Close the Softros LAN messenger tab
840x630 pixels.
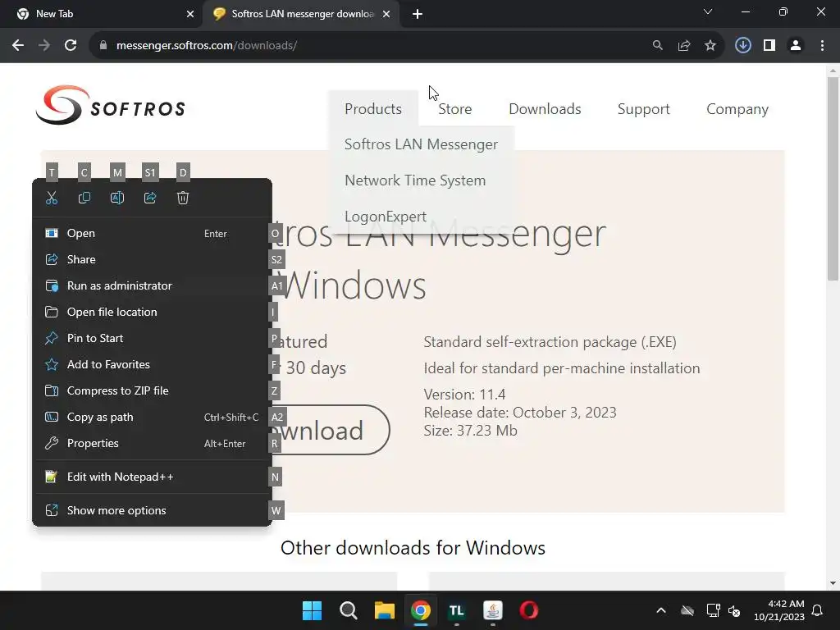(386, 14)
